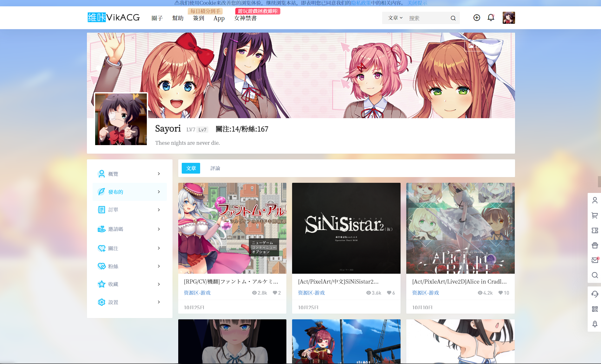Screen dimensions: 601x364
Task: Click the 發布的 feather icon in sidebar
Action: point(101,192)
